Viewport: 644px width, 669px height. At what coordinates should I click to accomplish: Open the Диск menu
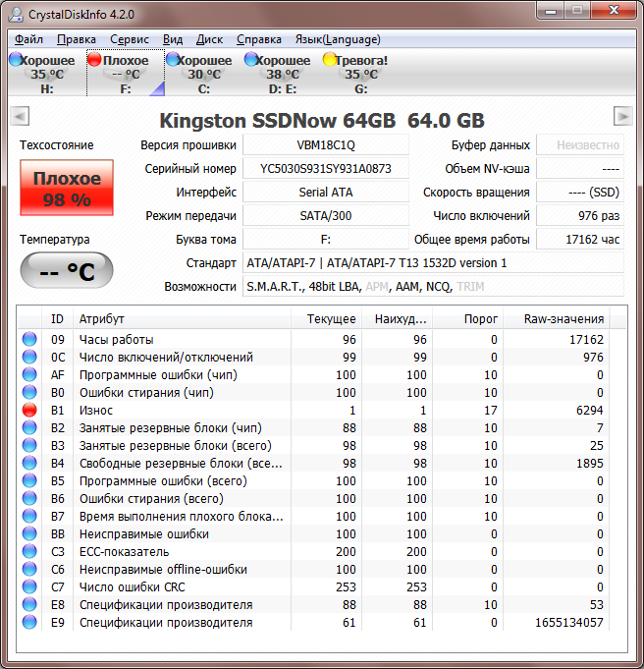pyautogui.click(x=209, y=39)
